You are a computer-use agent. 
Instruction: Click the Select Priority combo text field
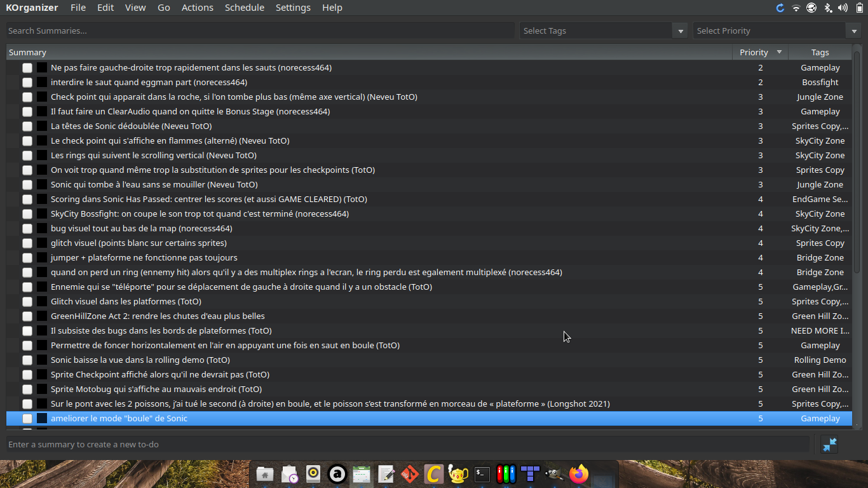[x=770, y=30]
